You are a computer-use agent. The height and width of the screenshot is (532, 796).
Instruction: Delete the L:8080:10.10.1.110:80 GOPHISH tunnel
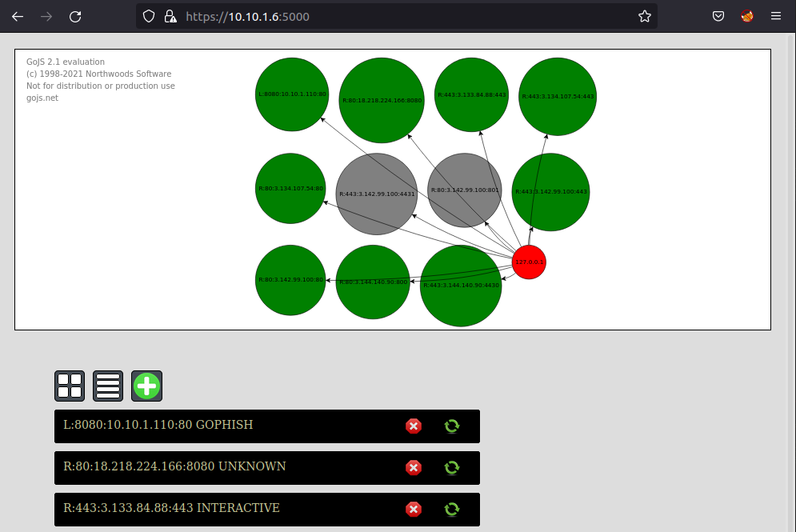[414, 426]
